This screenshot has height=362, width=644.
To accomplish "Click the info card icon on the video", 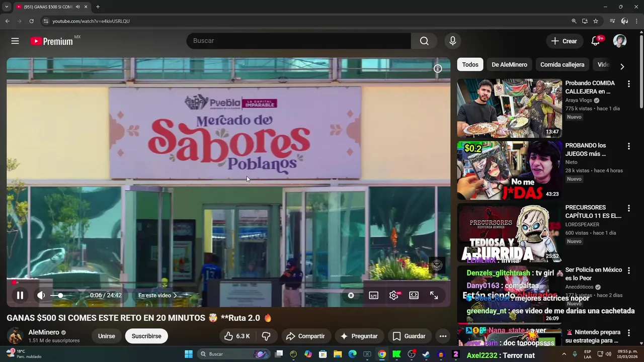I will (x=438, y=69).
